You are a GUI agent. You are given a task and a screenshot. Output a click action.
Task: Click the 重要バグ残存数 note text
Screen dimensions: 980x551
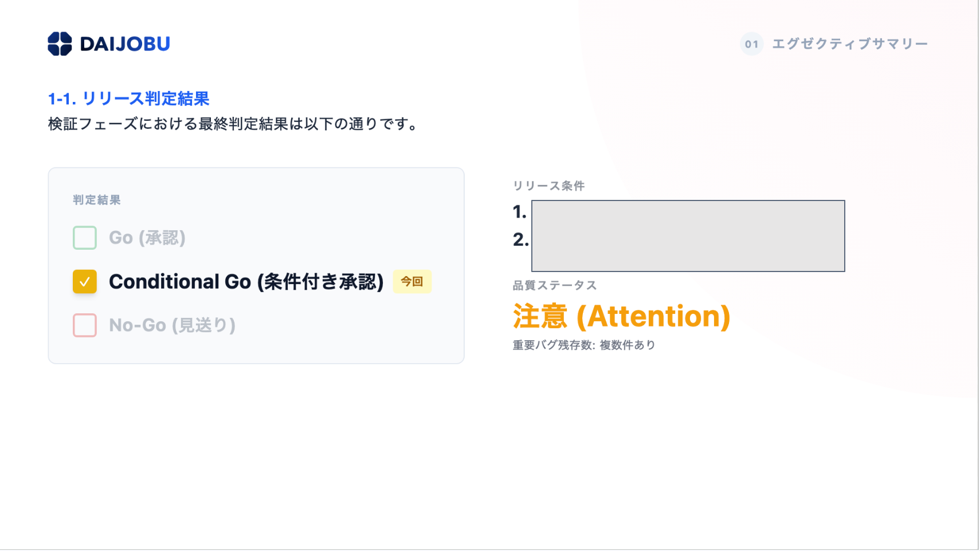click(x=583, y=345)
